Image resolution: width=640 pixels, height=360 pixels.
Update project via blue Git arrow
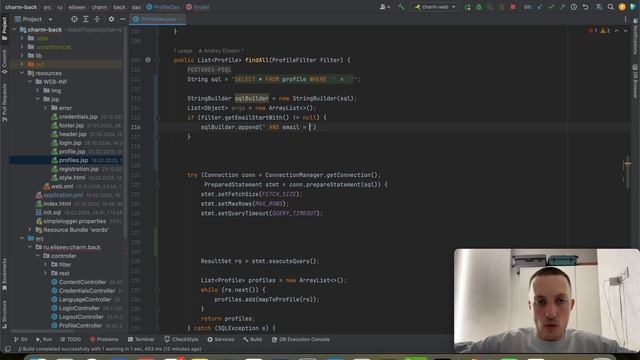[x=540, y=7]
